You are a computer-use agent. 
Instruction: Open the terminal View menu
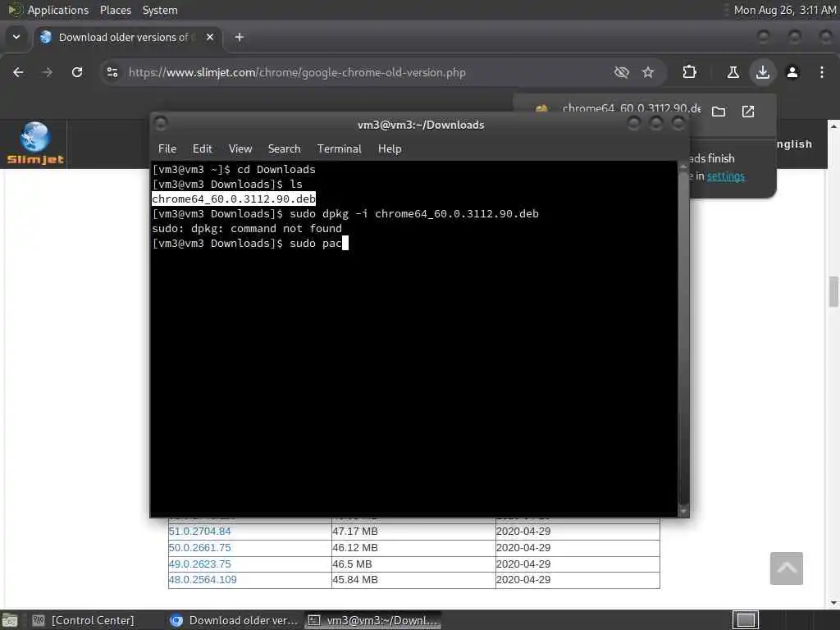point(240,149)
